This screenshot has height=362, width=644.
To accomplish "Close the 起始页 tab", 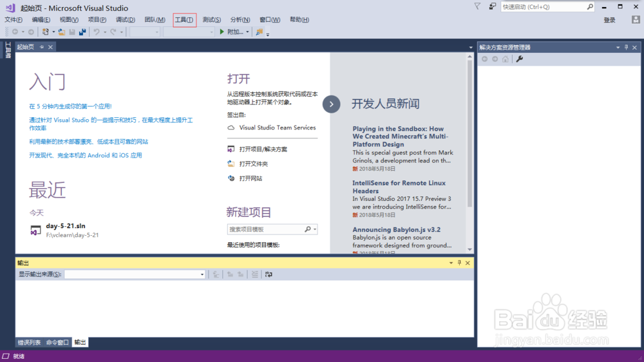I will click(x=50, y=47).
